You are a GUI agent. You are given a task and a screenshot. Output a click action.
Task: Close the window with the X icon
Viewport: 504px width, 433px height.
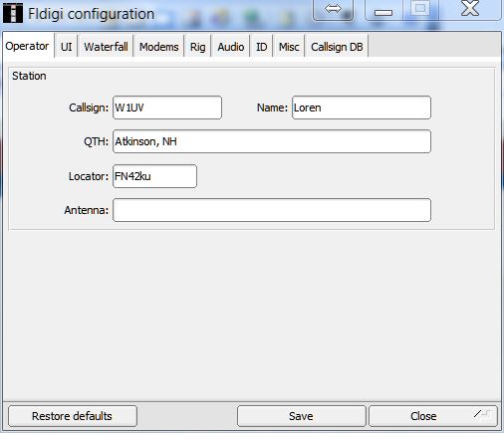pyautogui.click(x=470, y=9)
